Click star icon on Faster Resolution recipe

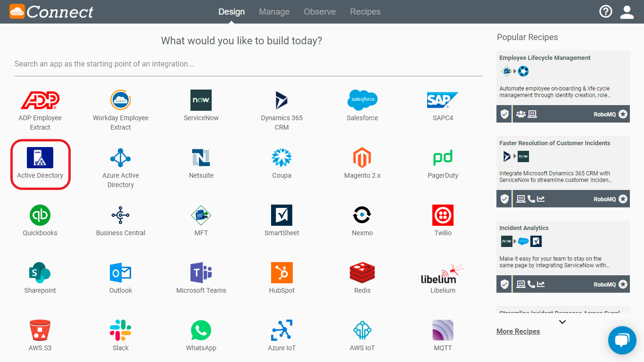pos(623,199)
